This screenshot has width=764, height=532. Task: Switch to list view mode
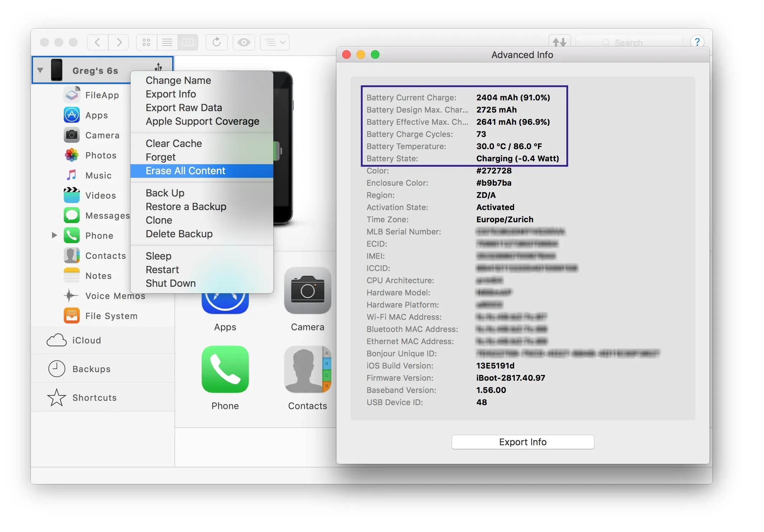click(167, 42)
